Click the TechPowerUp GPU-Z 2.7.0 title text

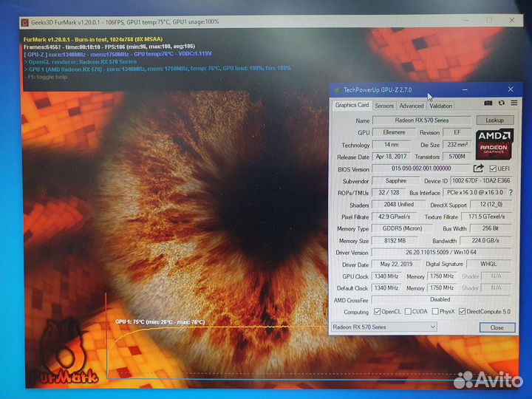tap(378, 90)
